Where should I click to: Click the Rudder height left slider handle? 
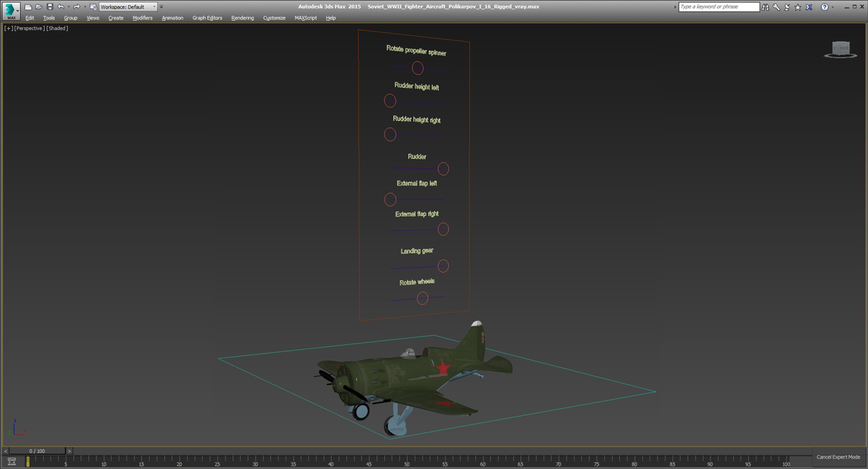click(390, 101)
